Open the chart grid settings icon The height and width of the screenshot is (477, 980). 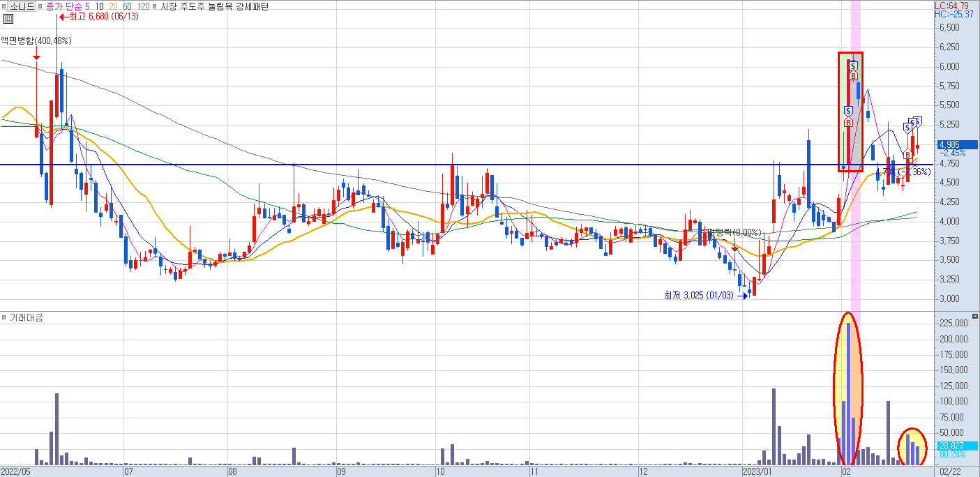click(x=8, y=19)
